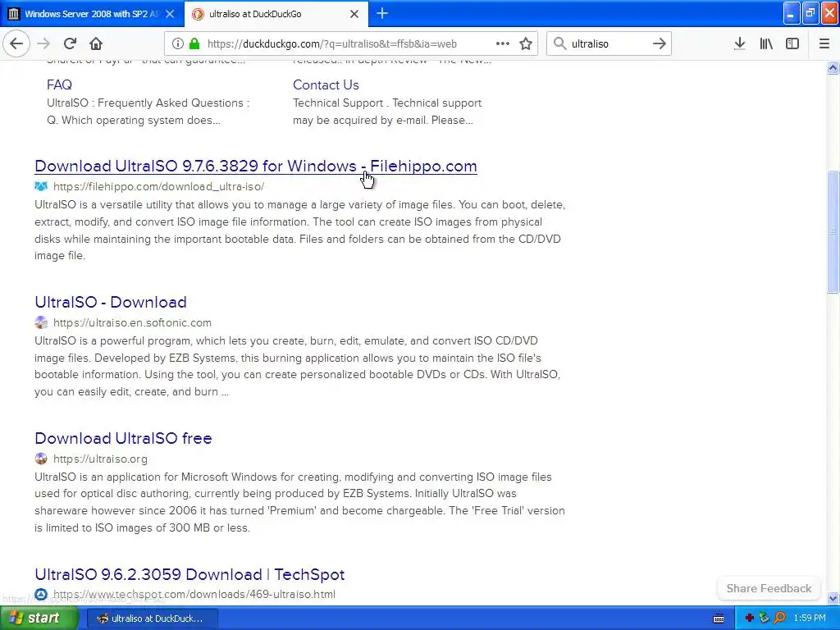This screenshot has width=840, height=630.
Task: Open page actions three-dot menu
Action: click(503, 43)
